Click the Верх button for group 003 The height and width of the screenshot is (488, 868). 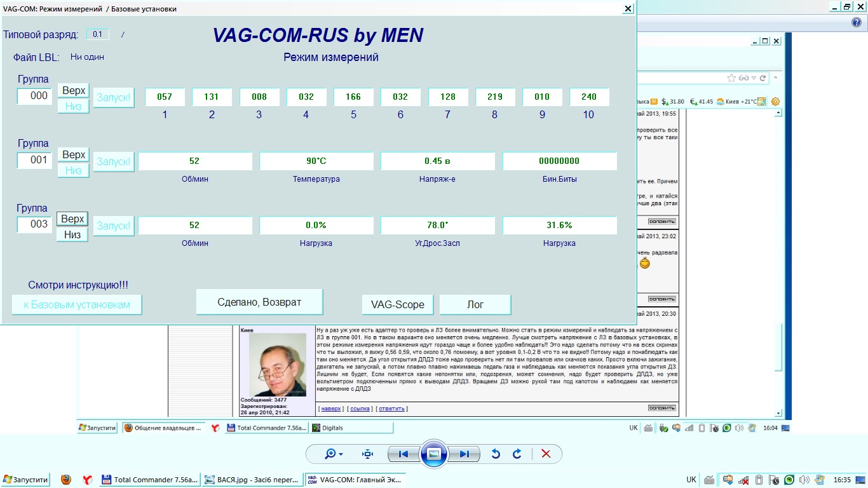tap(72, 219)
